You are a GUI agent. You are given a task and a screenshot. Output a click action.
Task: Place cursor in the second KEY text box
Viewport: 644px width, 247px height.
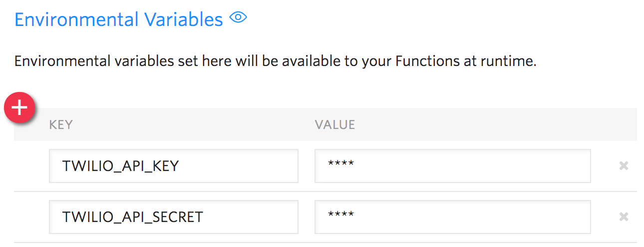point(174,217)
